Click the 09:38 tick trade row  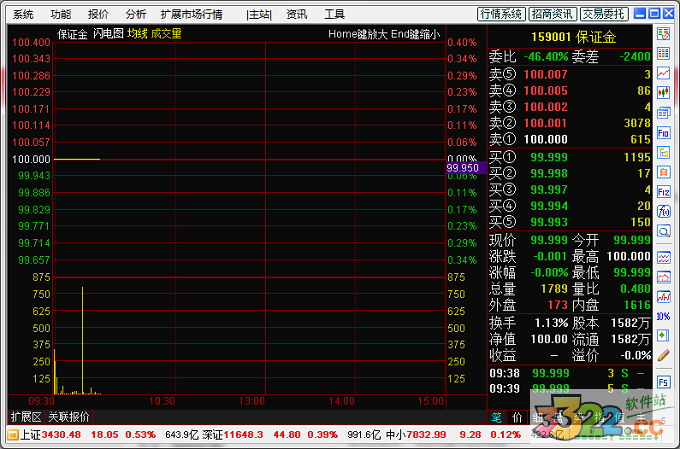point(569,373)
